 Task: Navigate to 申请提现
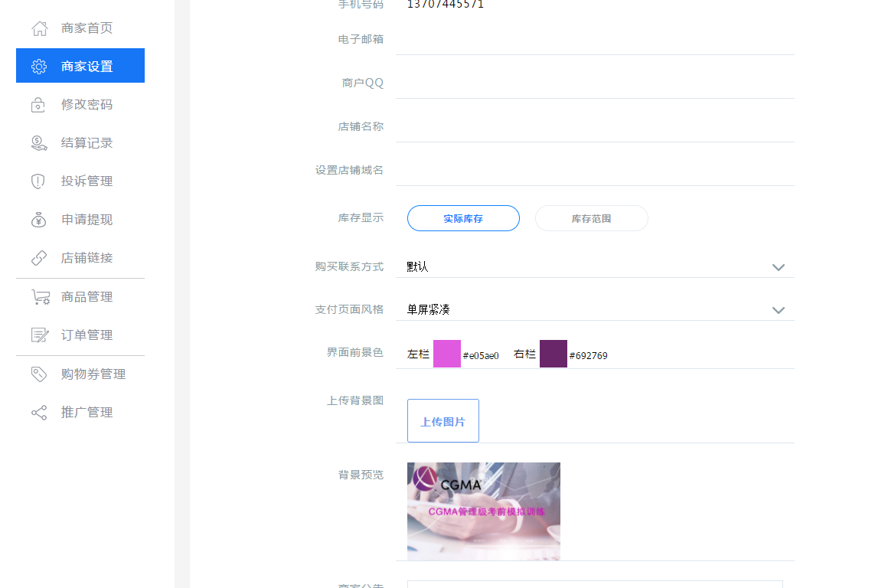[80, 220]
